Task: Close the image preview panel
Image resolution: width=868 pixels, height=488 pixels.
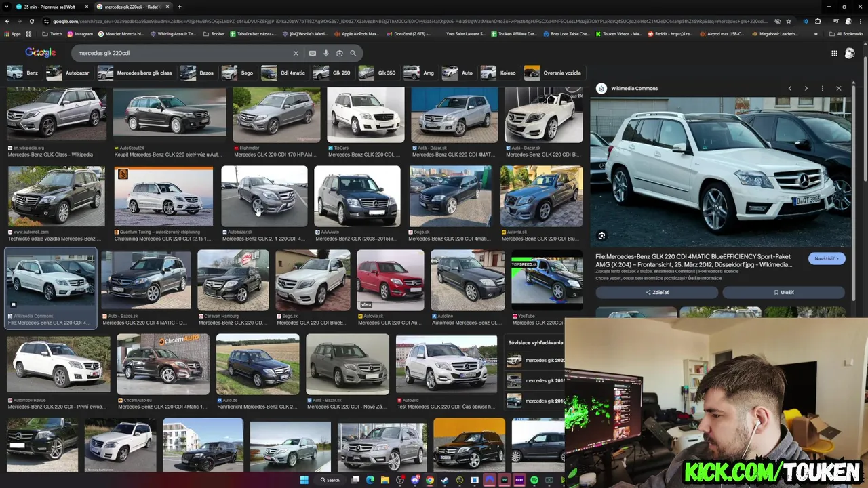Action: pos(839,88)
